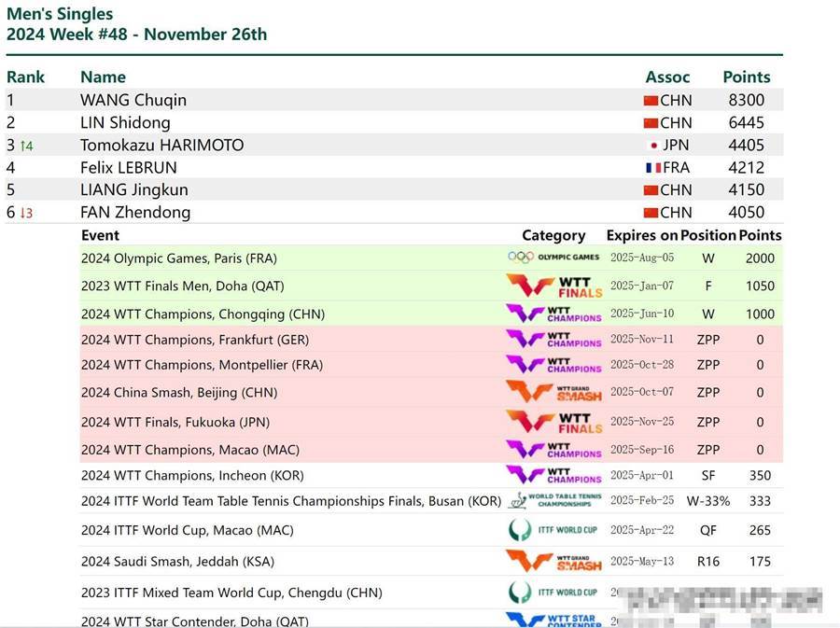This screenshot has width=840, height=628.
Task: Click WTT Finals logo in Fukuoka row
Action: [554, 422]
